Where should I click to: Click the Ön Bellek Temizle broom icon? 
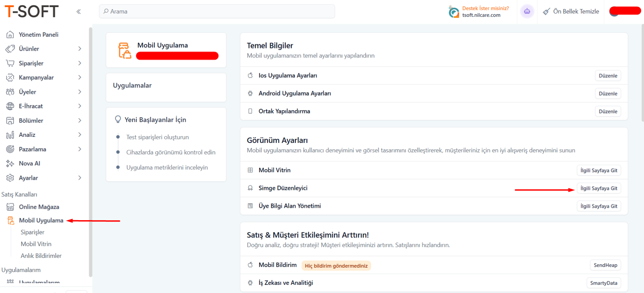pyautogui.click(x=546, y=12)
